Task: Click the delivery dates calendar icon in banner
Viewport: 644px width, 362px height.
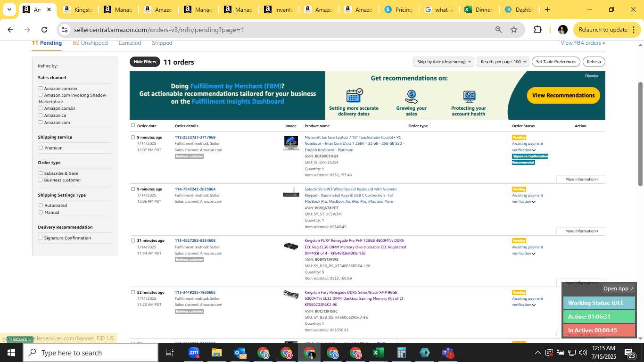Action: [x=354, y=96]
